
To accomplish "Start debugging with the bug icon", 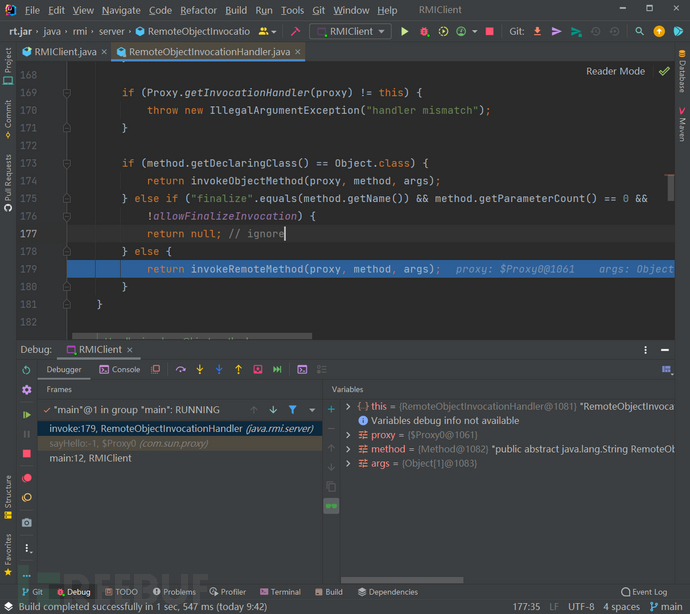I will [x=424, y=31].
